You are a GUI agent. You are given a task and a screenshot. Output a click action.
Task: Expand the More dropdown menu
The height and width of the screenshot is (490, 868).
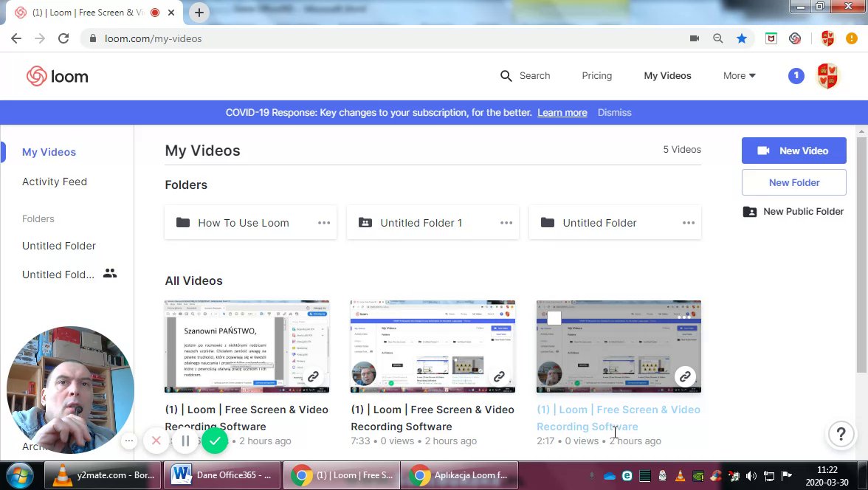(739, 76)
